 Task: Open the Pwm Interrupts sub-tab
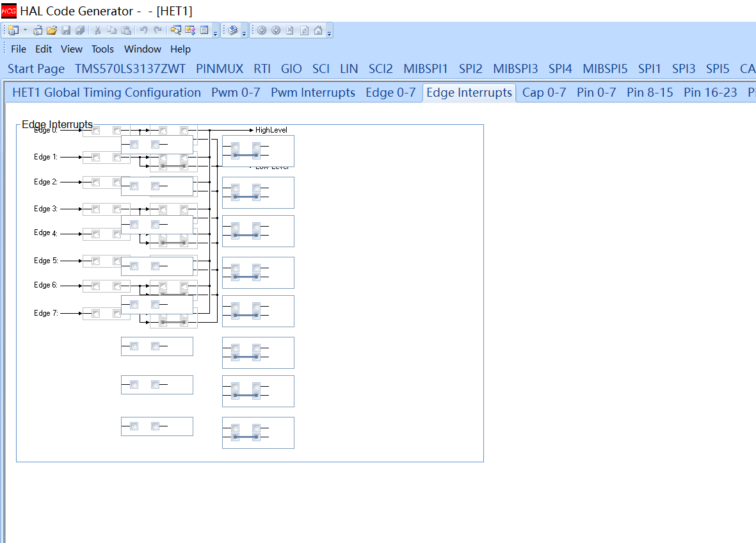(x=313, y=93)
